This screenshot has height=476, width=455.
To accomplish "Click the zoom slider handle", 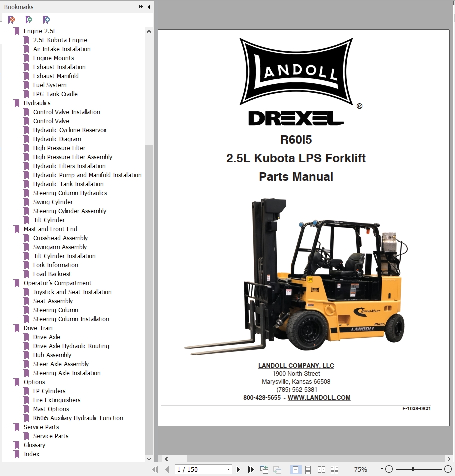I will [x=413, y=469].
